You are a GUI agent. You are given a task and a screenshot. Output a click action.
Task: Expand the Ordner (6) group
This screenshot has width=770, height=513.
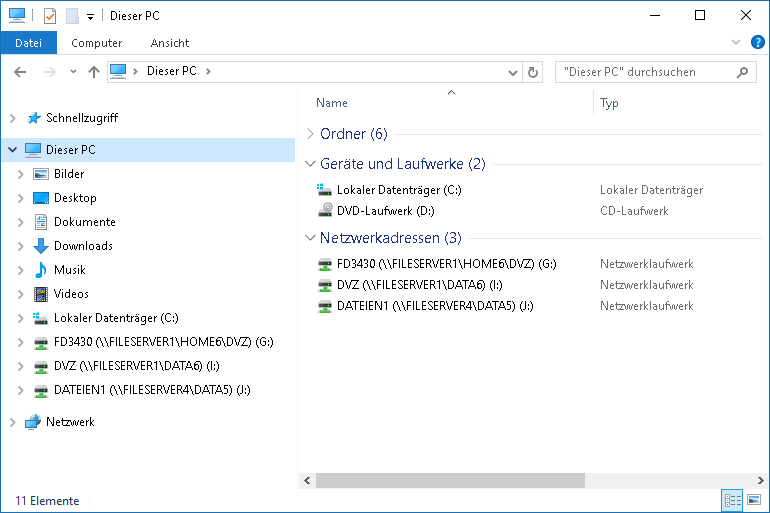tap(310, 134)
